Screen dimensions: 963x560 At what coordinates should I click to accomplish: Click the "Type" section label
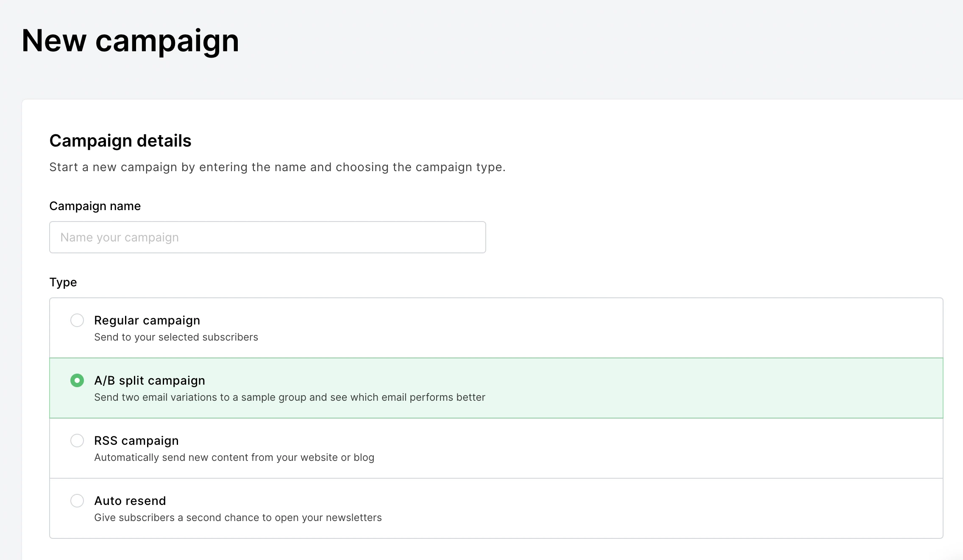coord(63,282)
